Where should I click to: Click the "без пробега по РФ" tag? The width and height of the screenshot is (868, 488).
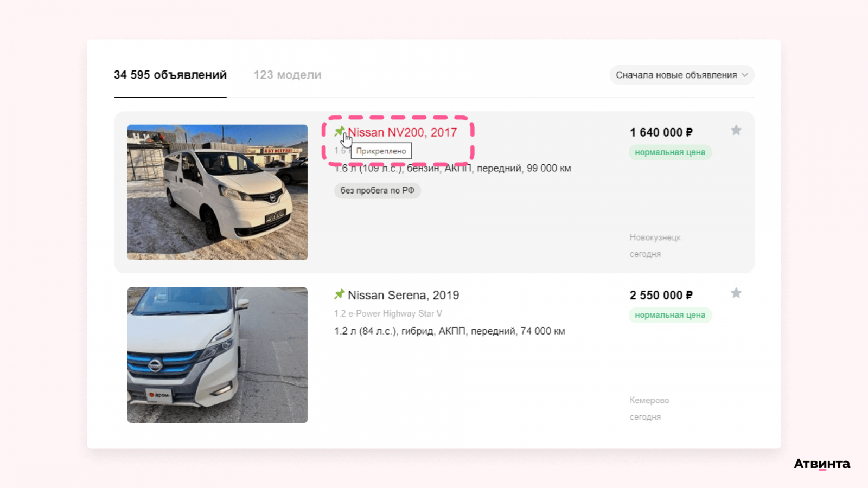point(377,190)
